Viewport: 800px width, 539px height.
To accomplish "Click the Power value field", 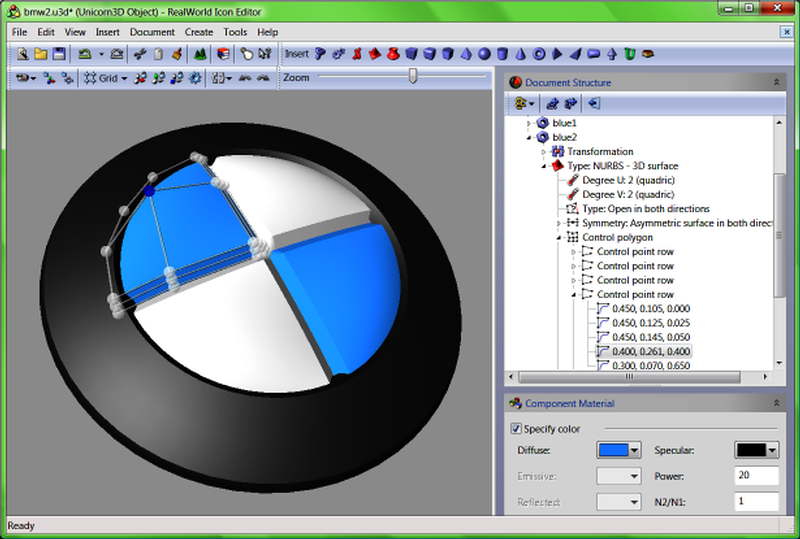I will [757, 475].
